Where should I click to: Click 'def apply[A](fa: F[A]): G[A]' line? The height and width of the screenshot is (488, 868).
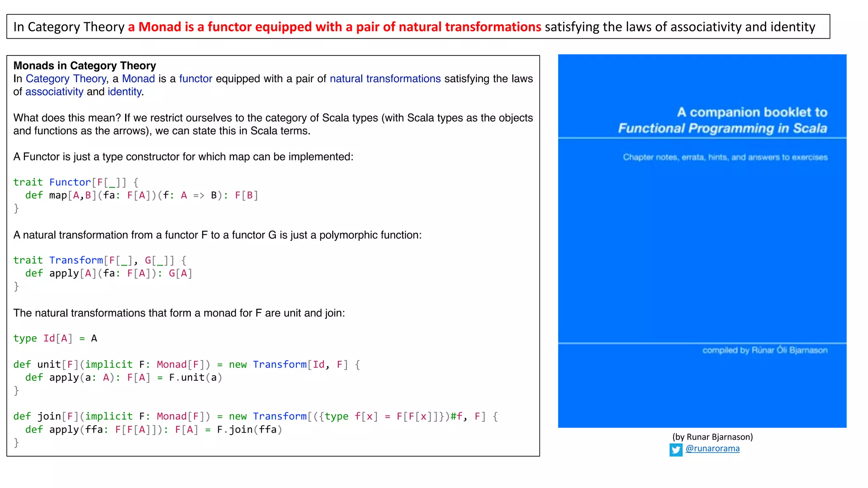[109, 273]
